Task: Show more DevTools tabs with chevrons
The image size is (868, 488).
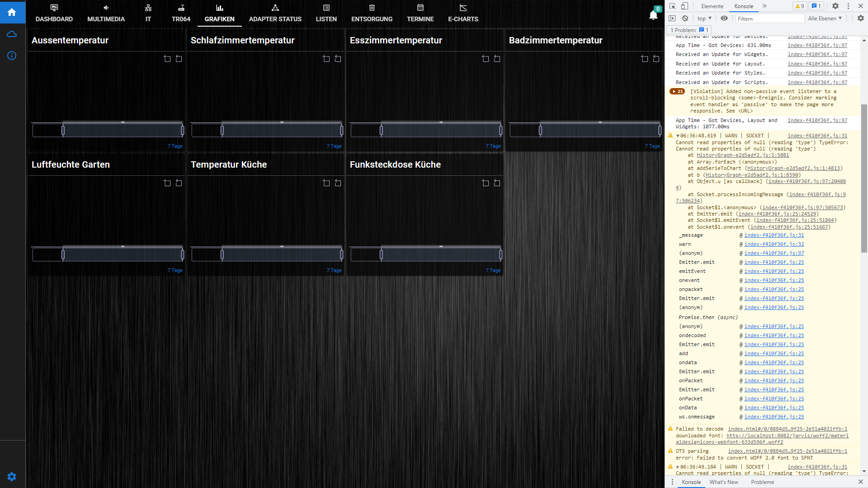Action: 764,6
